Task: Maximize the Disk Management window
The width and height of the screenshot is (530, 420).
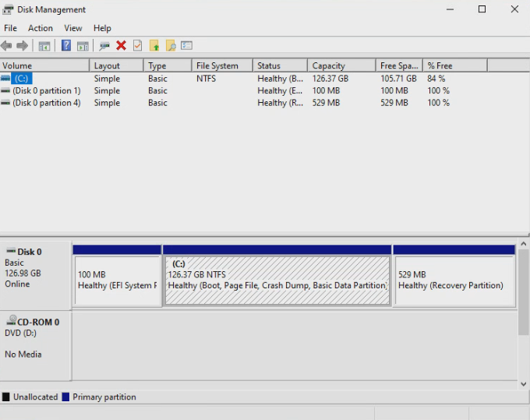Action: pyautogui.click(x=482, y=9)
